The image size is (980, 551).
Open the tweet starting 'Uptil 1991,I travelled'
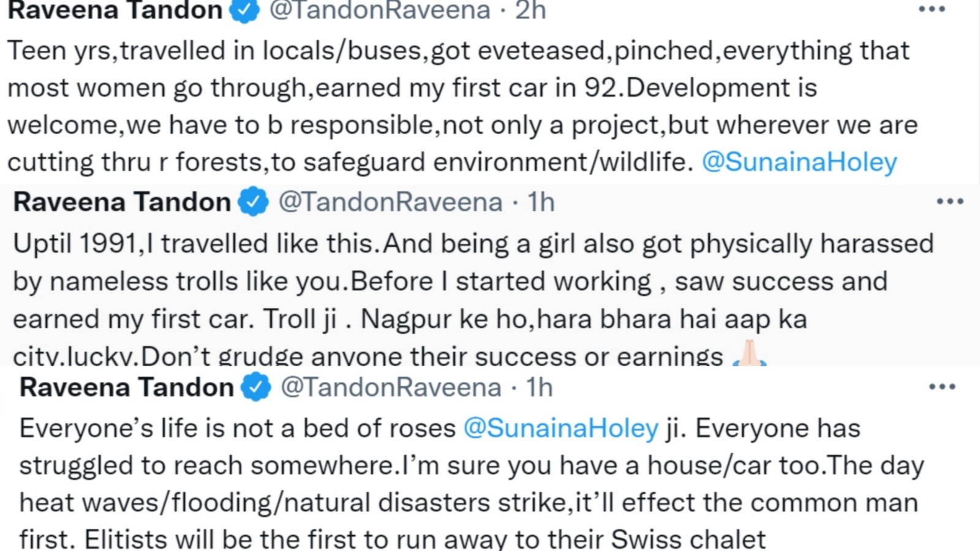[x=473, y=300]
